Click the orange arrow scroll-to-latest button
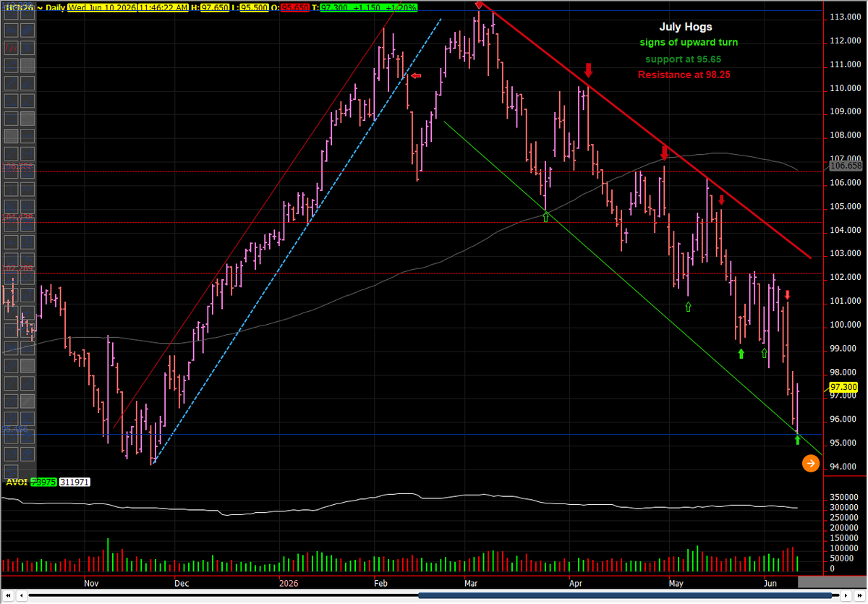 point(811,464)
